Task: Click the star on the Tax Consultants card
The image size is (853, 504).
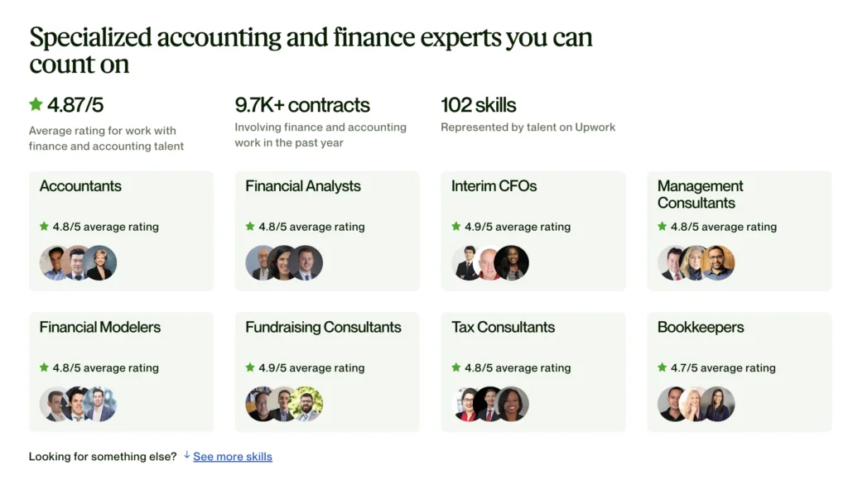Action: (455, 367)
